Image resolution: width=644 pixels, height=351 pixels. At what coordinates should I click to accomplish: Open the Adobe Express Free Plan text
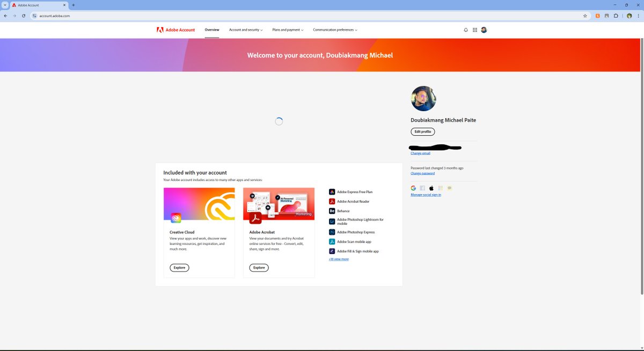(355, 192)
